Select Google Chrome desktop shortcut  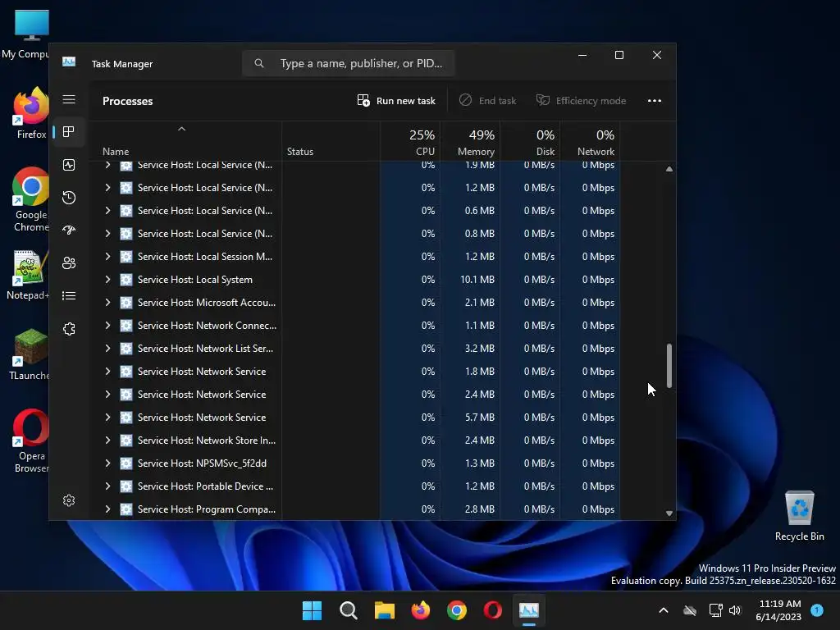click(31, 200)
